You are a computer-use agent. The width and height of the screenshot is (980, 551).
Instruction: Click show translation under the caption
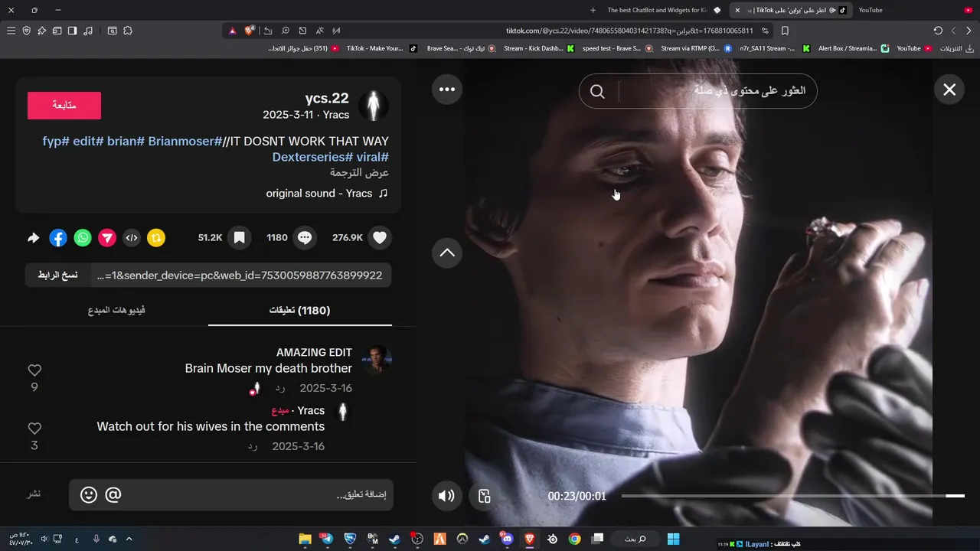[359, 173]
